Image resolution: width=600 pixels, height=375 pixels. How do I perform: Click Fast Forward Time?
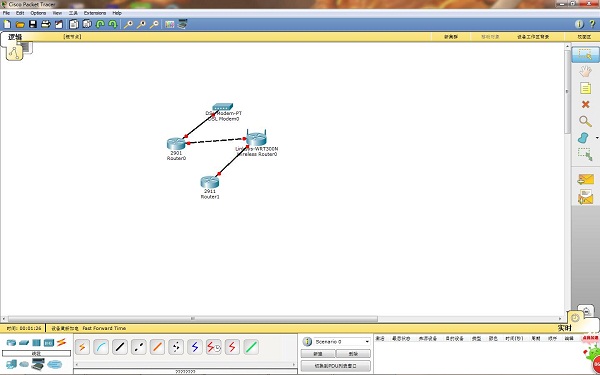pos(104,328)
